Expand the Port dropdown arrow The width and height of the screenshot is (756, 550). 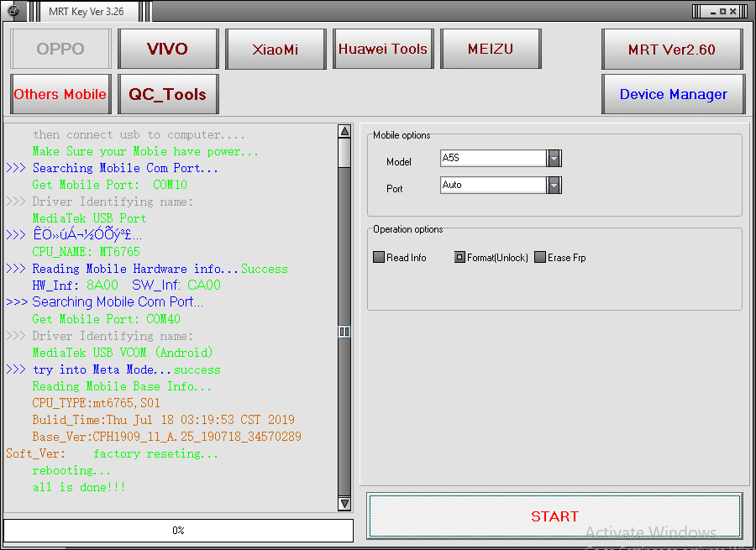pyautogui.click(x=554, y=185)
